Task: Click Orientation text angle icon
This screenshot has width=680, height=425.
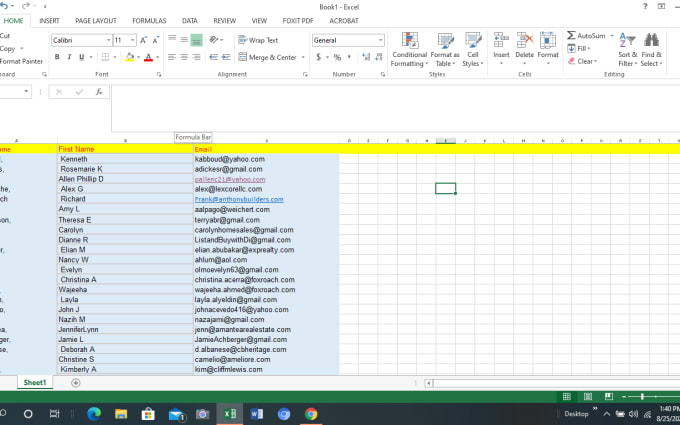Action: click(214, 40)
